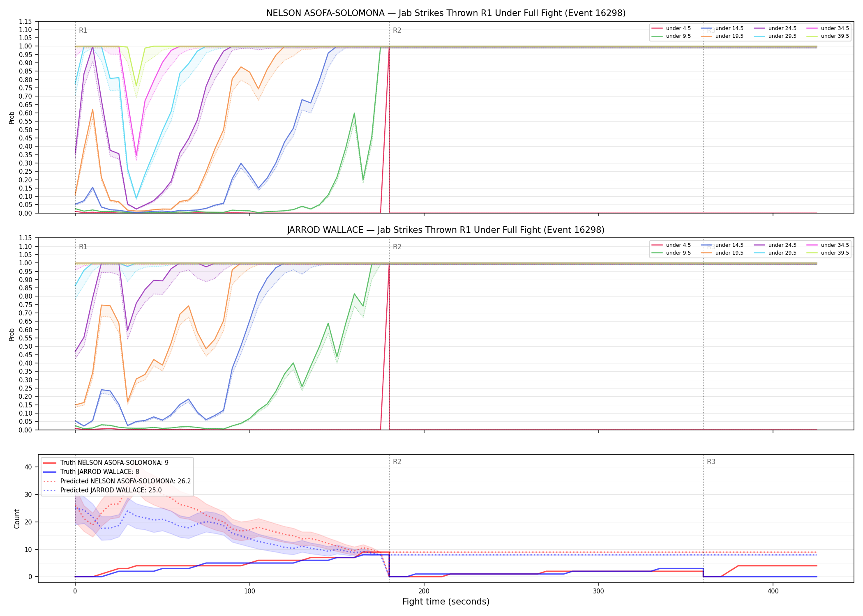Image resolution: width=863 pixels, height=616 pixels.
Task: Select 'under 29.5' in the top chart legend
Action: [775, 36]
